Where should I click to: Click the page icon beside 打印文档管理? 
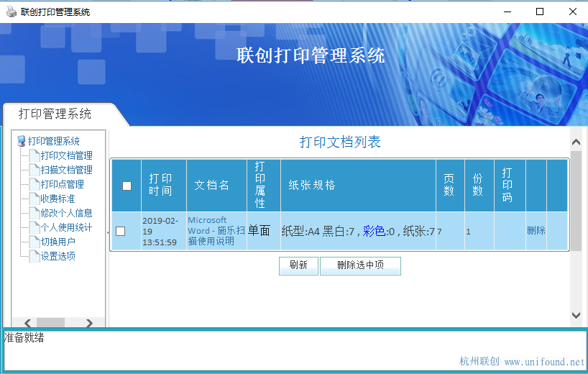pos(34,155)
